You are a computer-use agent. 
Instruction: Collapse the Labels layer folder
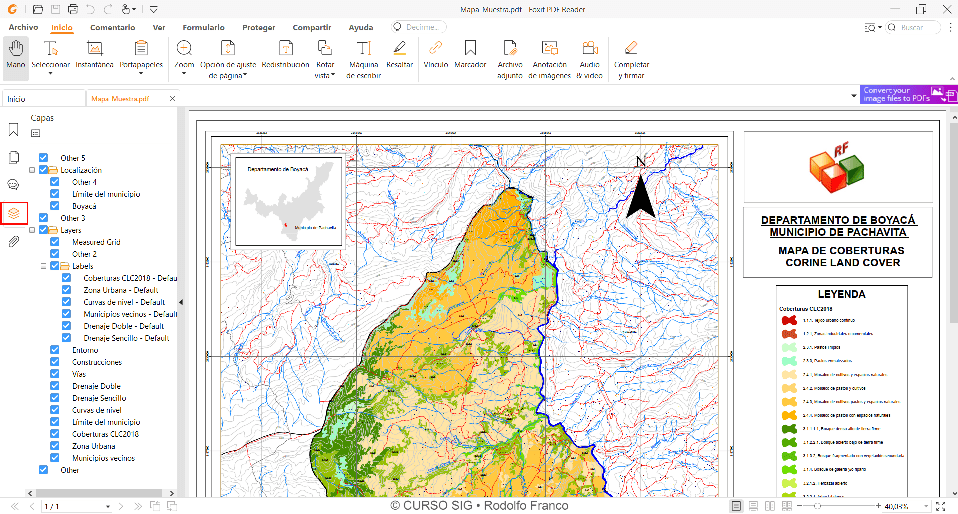(44, 266)
